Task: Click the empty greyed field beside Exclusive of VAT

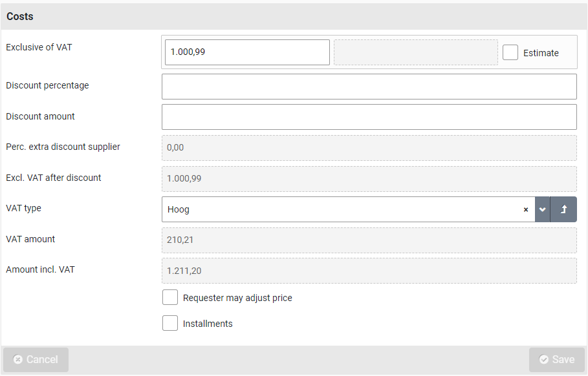Action: click(x=415, y=52)
